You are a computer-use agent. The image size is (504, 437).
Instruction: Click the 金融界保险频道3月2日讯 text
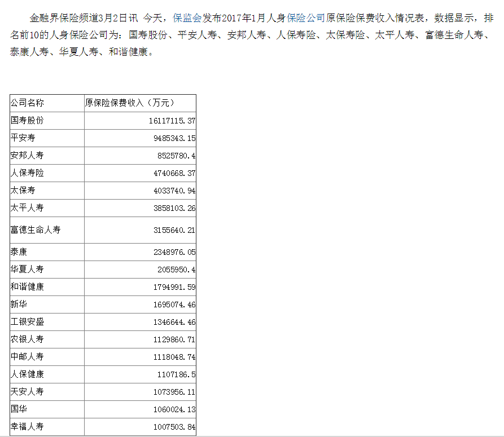click(84, 18)
